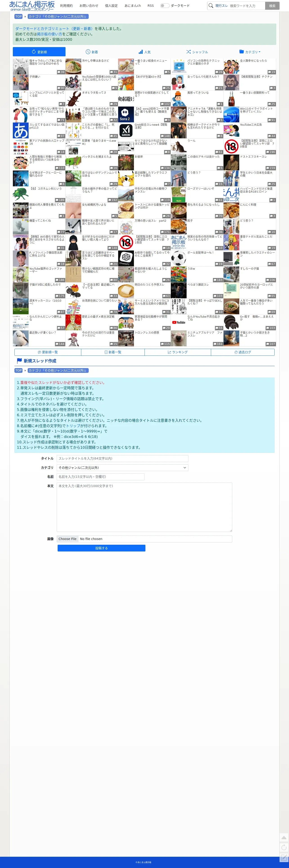289x868 pixels.
Task: Click the 投稿する submit button
Action: pyautogui.click(x=101, y=548)
